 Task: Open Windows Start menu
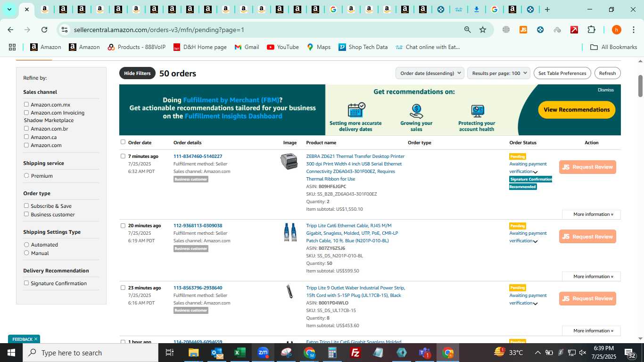point(11,353)
